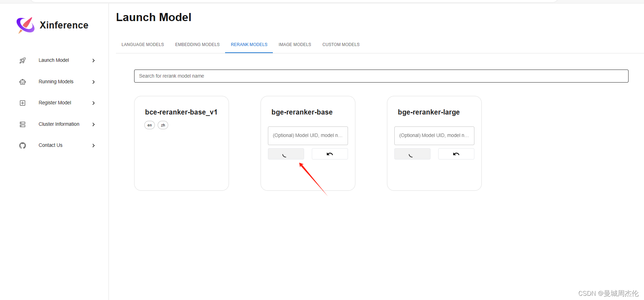
Task: Click the 'zh' language tag
Action: click(163, 125)
